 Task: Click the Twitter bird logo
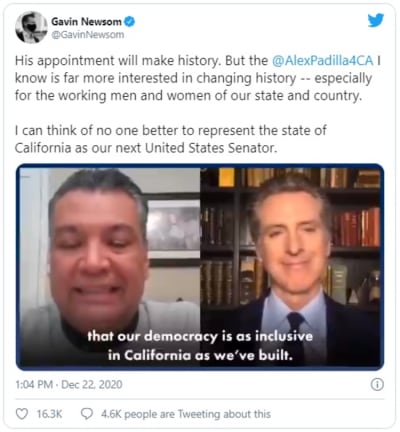point(376,21)
